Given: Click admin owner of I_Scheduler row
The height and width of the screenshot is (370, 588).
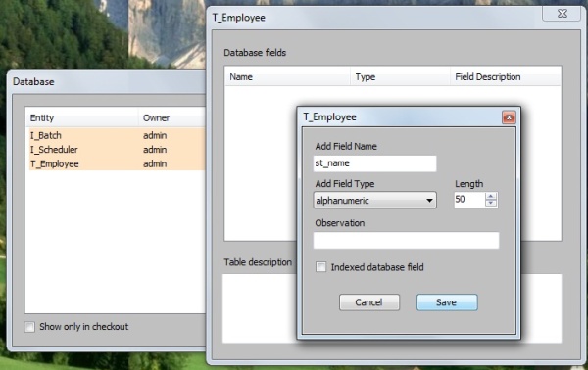Looking at the screenshot, I should click(x=155, y=150).
